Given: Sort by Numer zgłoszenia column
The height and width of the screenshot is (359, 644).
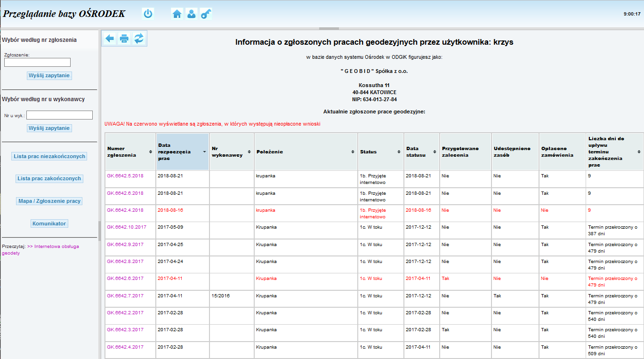Looking at the screenshot, I should pos(130,152).
